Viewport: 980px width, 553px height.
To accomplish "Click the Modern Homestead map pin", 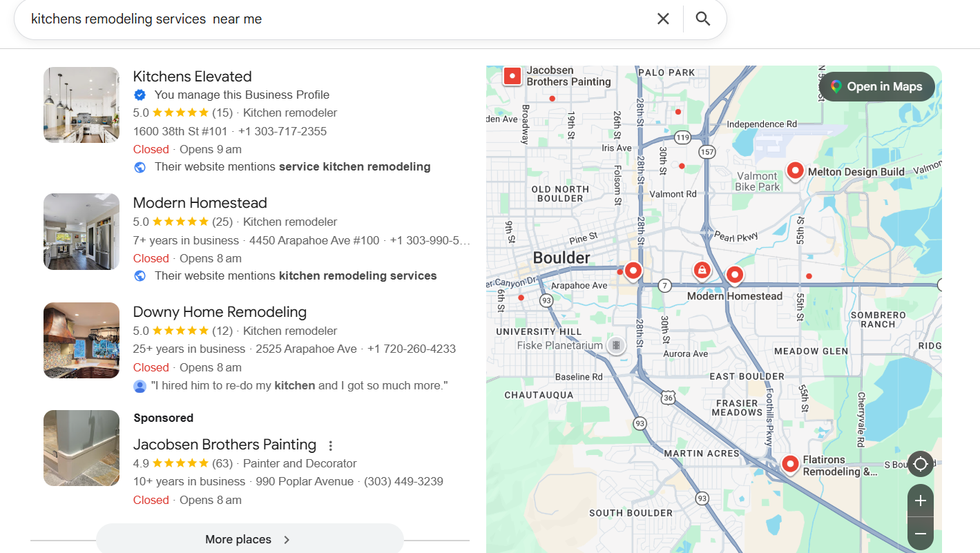I will (x=735, y=275).
